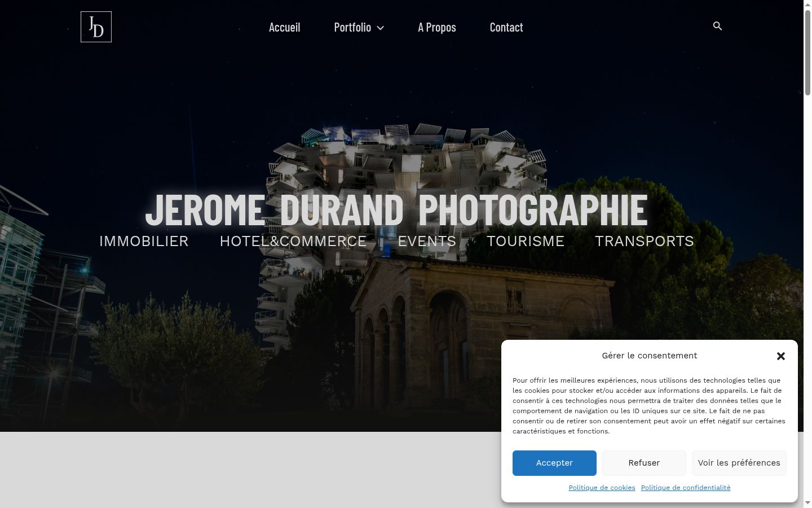Go to the Accueil menu item

click(284, 27)
